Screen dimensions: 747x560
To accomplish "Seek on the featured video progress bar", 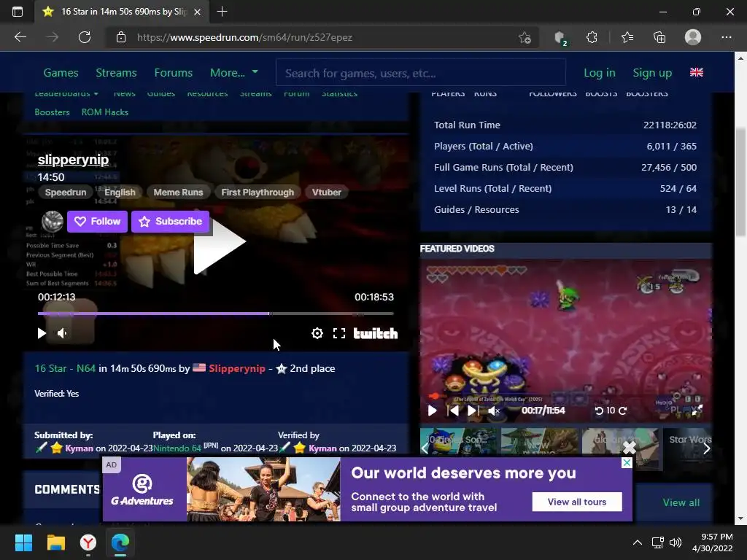I will point(566,396).
